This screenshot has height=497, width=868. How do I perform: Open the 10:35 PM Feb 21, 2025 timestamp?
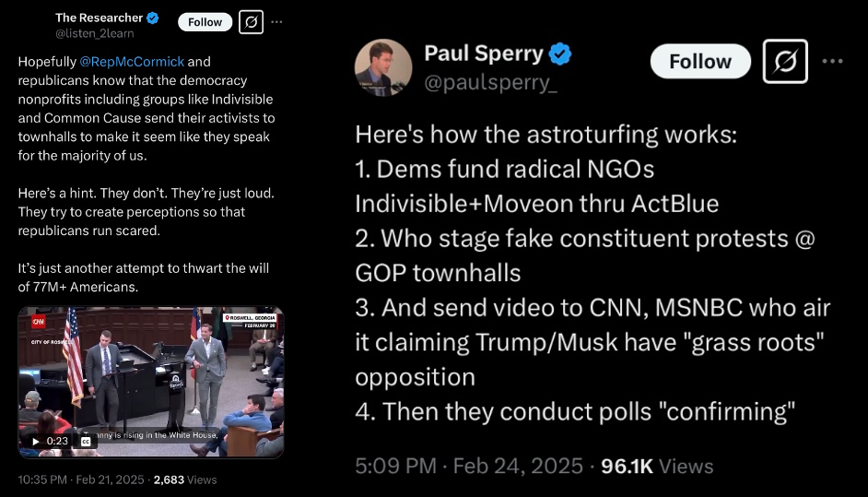[x=81, y=479]
